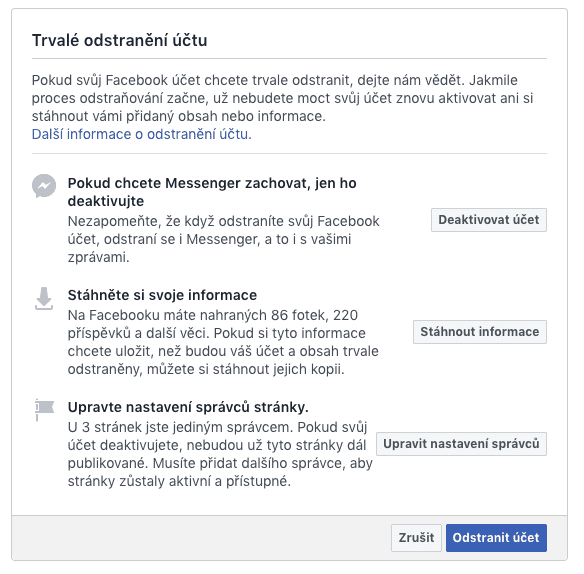The width and height of the screenshot is (584, 574).
Task: Click the paragraph mentioning 86 fotek
Action: pos(223,342)
